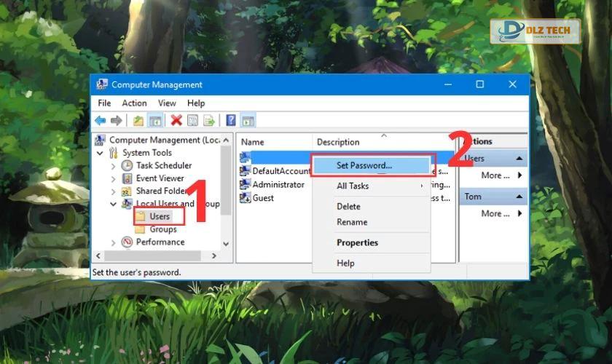Collapse the Tom section in Actions pane
Screen dimensions: 612x364
(x=519, y=197)
